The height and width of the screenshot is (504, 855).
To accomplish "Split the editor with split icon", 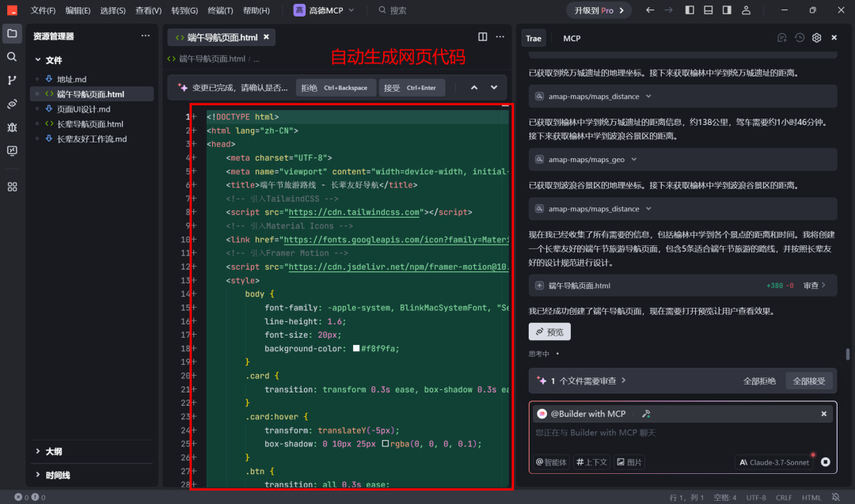I will [483, 37].
